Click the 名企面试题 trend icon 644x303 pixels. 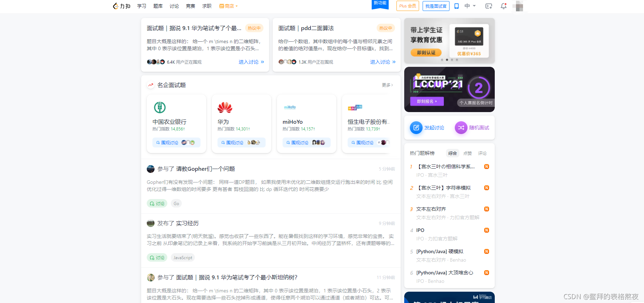(x=151, y=85)
